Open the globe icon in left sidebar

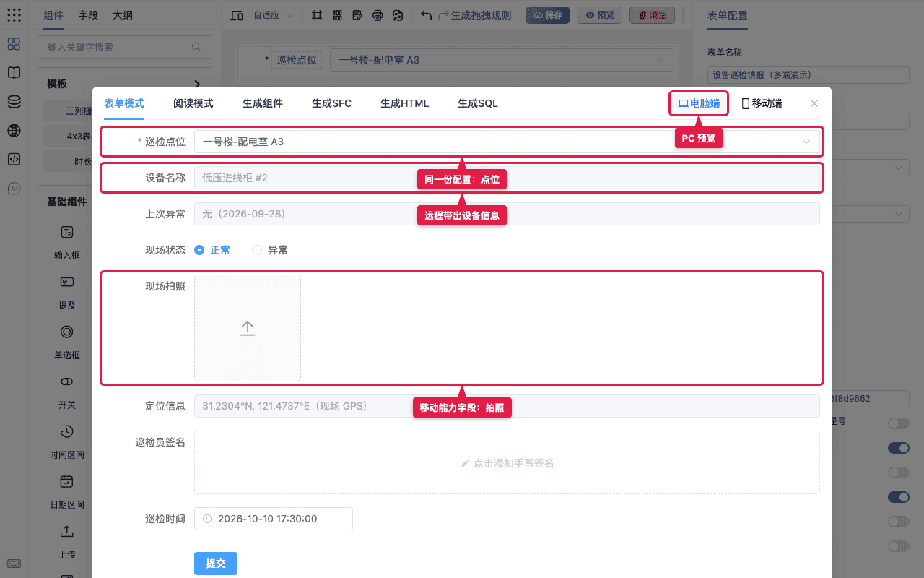coord(14,131)
